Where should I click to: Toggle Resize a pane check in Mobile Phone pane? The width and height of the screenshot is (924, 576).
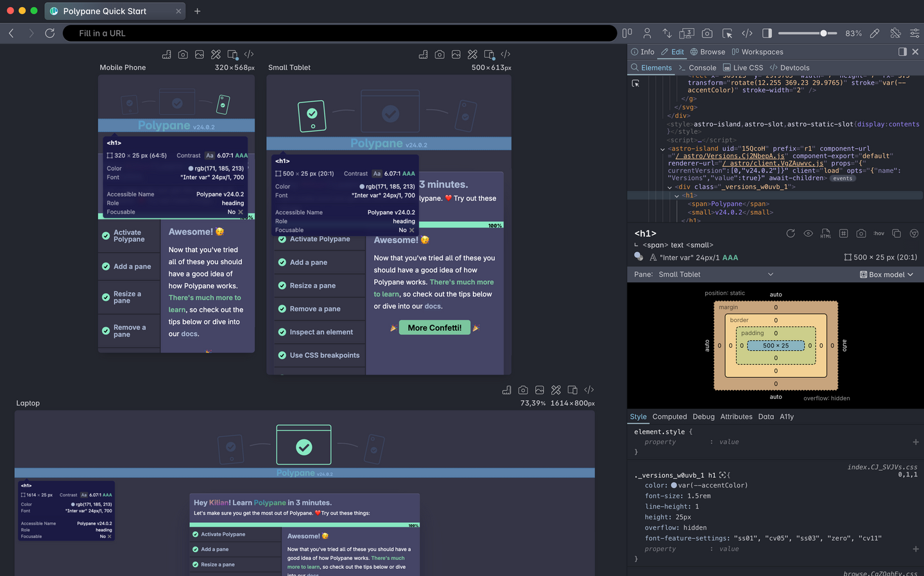coord(106,297)
